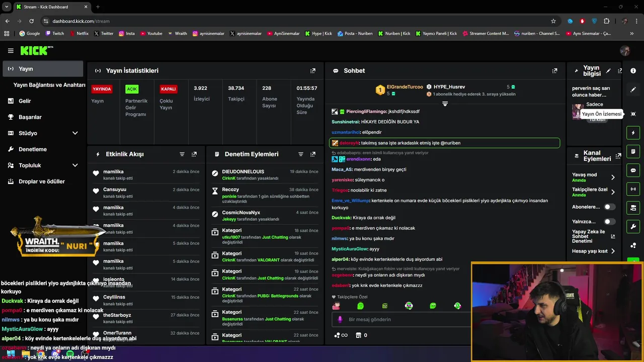Toggle the Abonelere... switch
The height and width of the screenshot is (362, 644).
point(609,207)
